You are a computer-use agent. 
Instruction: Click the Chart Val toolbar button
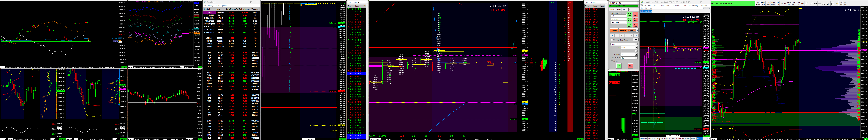click(799, 4)
